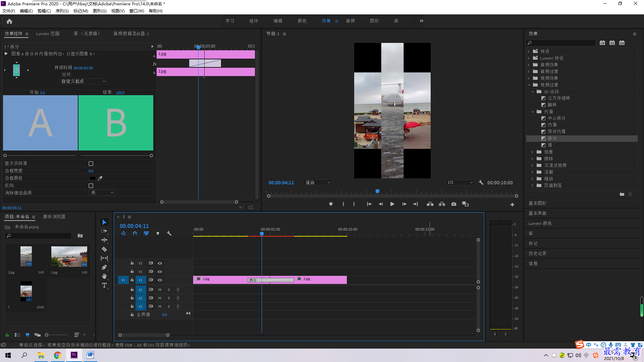Viewport: 644px width, 362px height.
Task: Click the Effects search field
Action: point(561,43)
